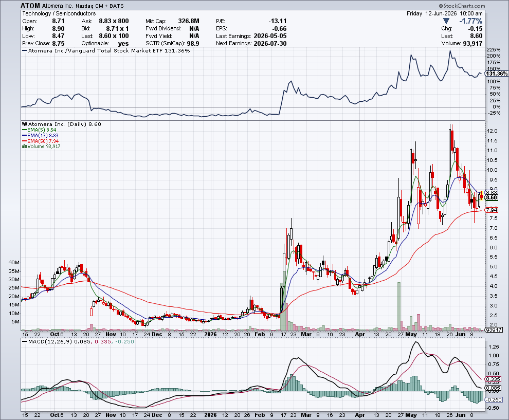This screenshot has height=420, width=509.
Task: Click the SCTR (SmlCap) value 98.9
Action: pos(193,44)
